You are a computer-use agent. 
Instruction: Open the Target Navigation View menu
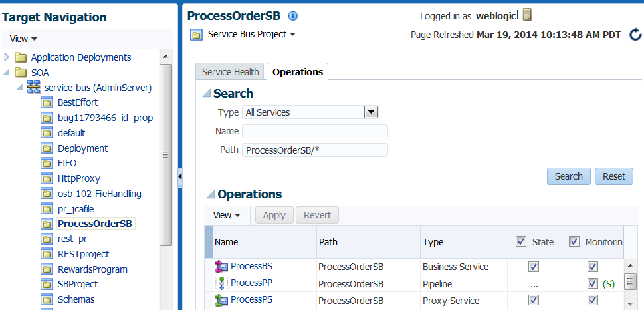click(x=23, y=39)
